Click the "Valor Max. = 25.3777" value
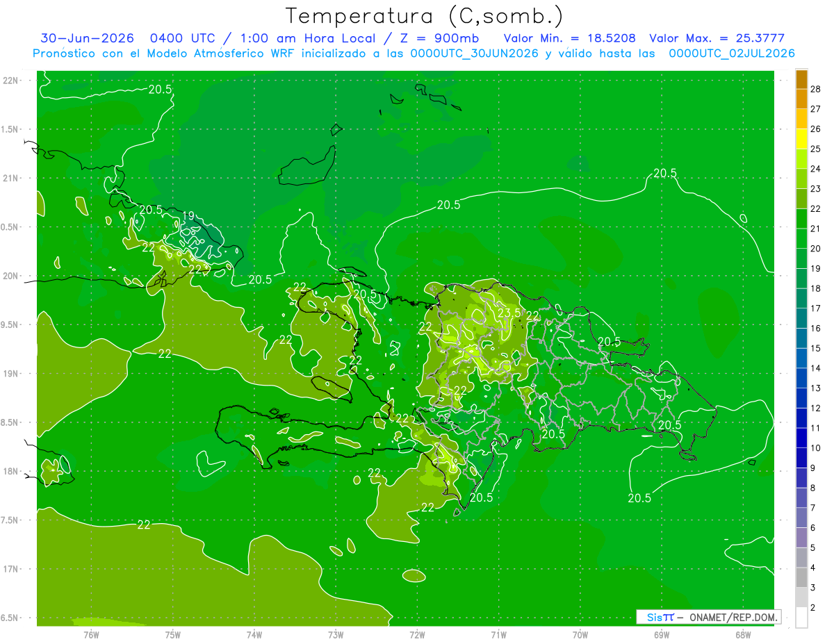The image size is (834, 644). coord(717,38)
